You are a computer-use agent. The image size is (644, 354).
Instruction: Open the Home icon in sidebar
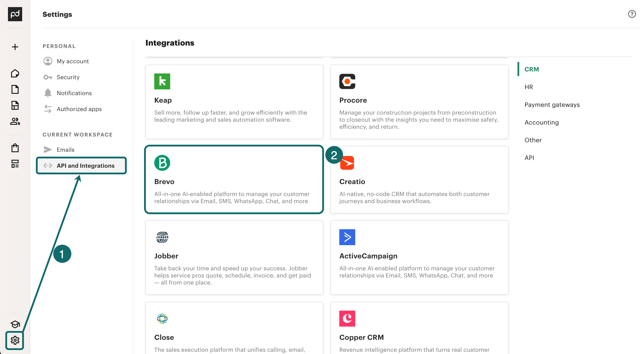point(15,73)
